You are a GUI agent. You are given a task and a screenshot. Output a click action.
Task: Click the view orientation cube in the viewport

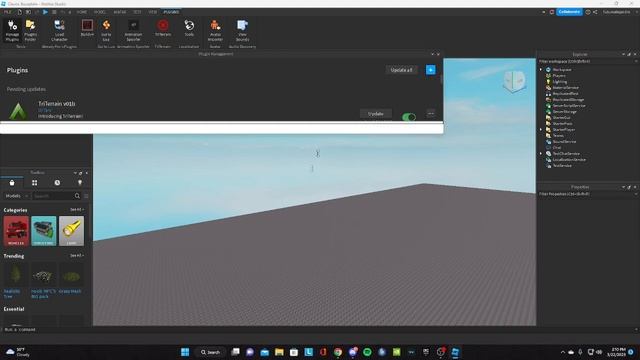point(514,81)
